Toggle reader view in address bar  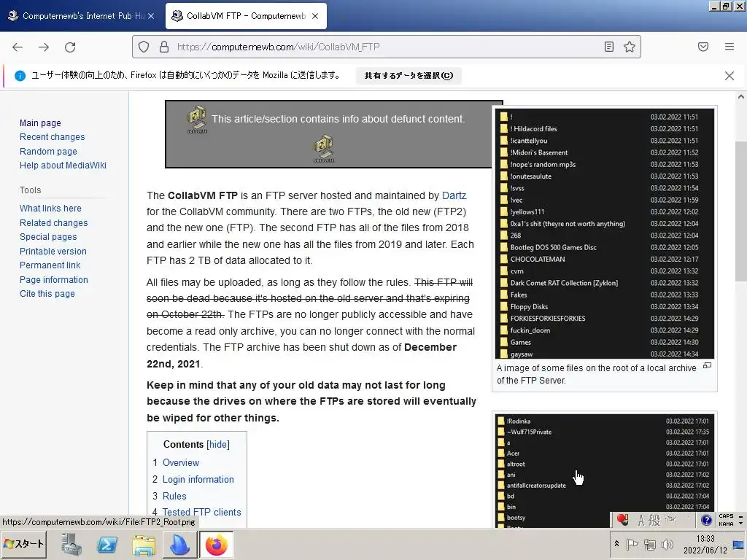coord(609,47)
